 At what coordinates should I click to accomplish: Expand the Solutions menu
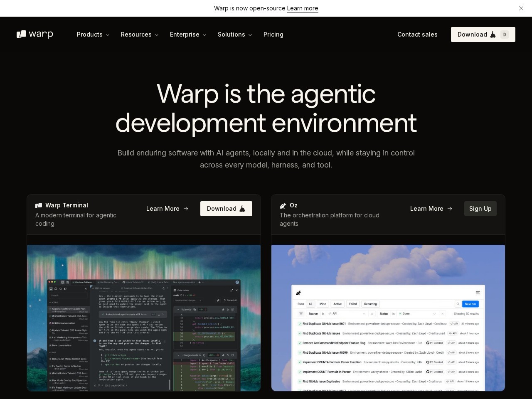(x=235, y=34)
